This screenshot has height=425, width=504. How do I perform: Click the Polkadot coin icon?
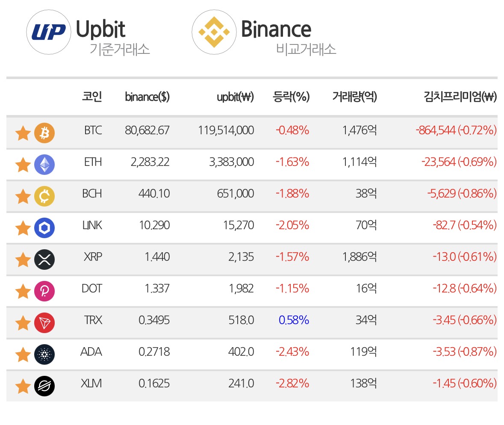point(44,291)
